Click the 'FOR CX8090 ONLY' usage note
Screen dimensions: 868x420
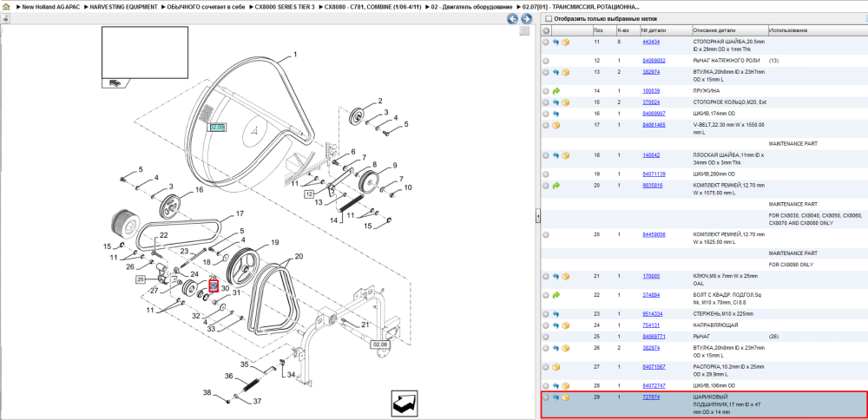coord(792,265)
